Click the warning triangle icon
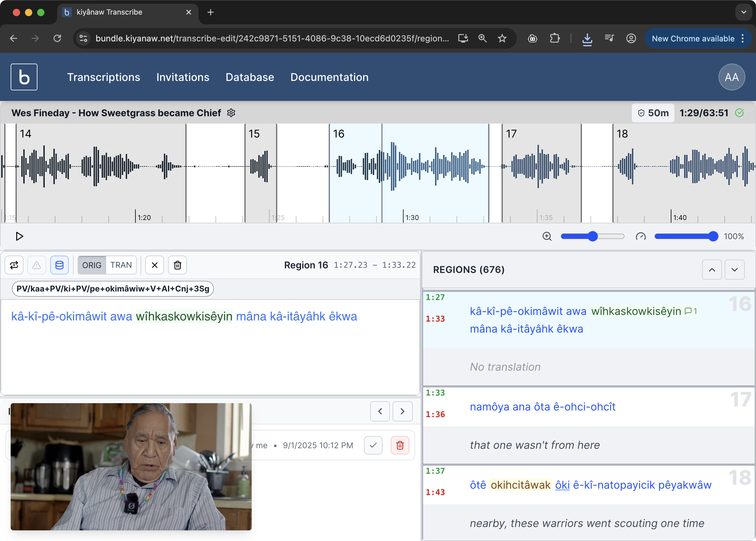This screenshot has width=756, height=541. (37, 265)
